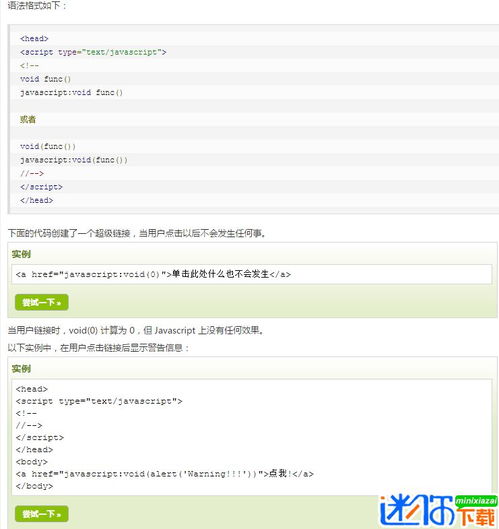The width and height of the screenshot is (499, 529).
Task: Click the line 'javascript:void func()'
Action: pyautogui.click(x=72, y=92)
